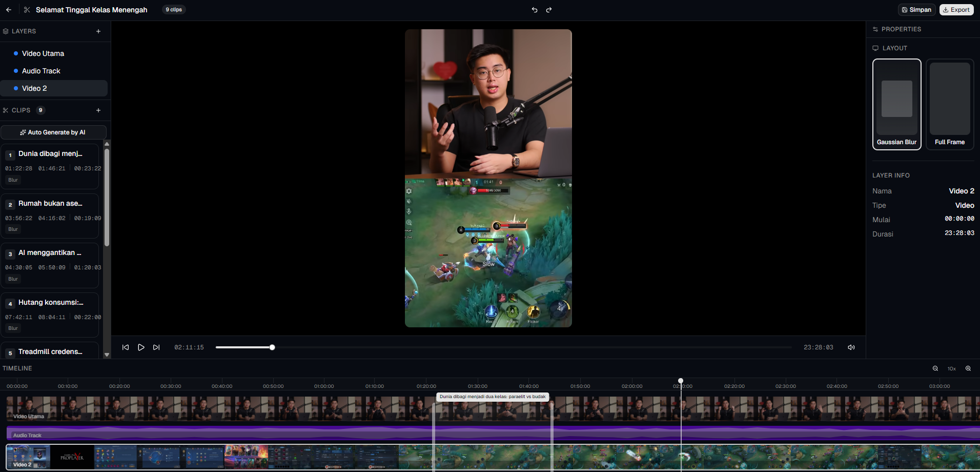Select the Video Utama timeline track
The width and height of the screenshot is (980, 472).
pyautogui.click(x=493, y=408)
